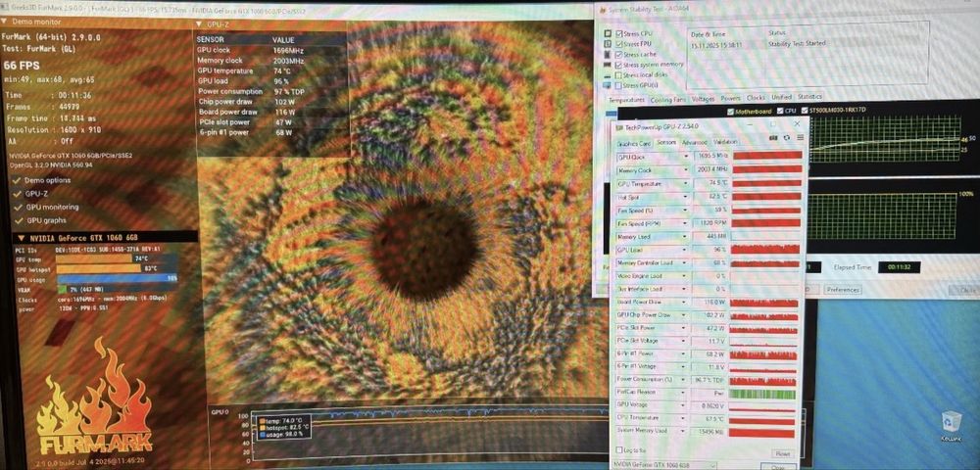Open Memory Clock sensor dropdown
Image resolution: width=980 pixels, height=470 pixels.
pos(685,169)
